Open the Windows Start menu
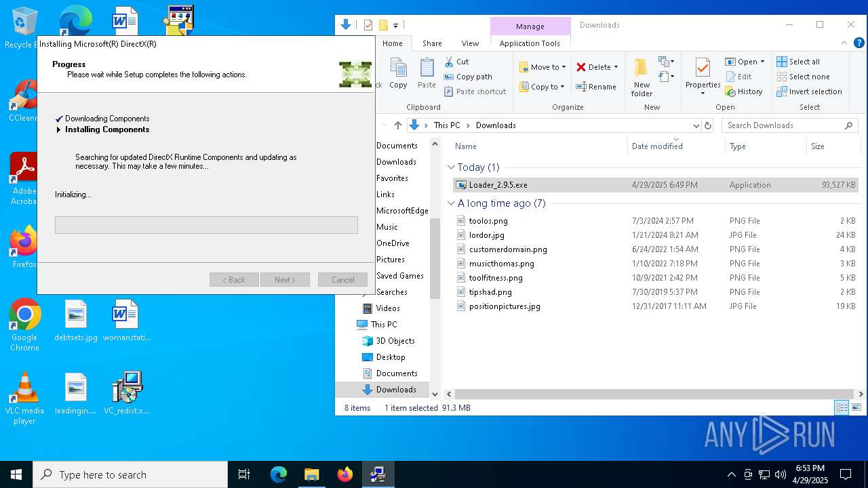The image size is (868, 488). (16, 474)
